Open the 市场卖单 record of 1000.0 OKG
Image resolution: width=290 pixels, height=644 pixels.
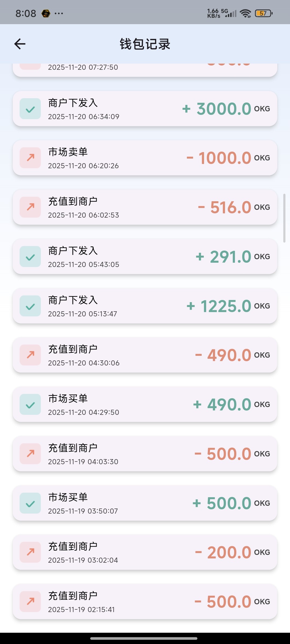(145, 158)
